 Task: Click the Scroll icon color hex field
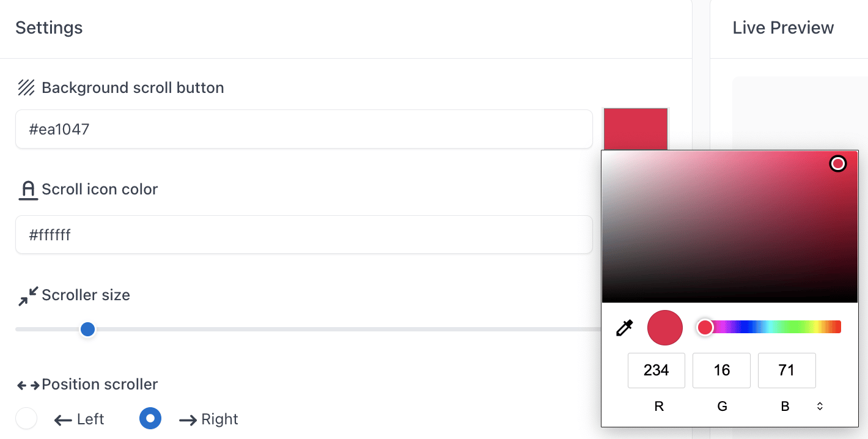pyautogui.click(x=304, y=235)
